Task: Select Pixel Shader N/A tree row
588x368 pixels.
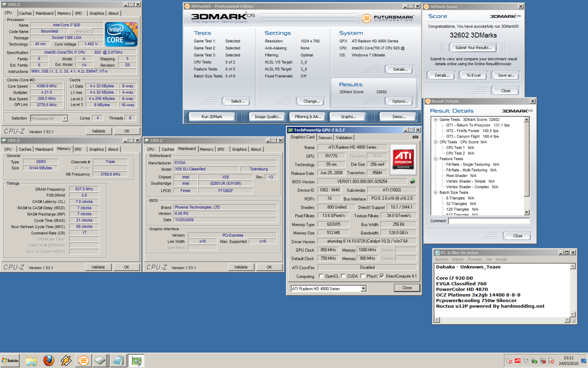Action: pyautogui.click(x=461, y=176)
